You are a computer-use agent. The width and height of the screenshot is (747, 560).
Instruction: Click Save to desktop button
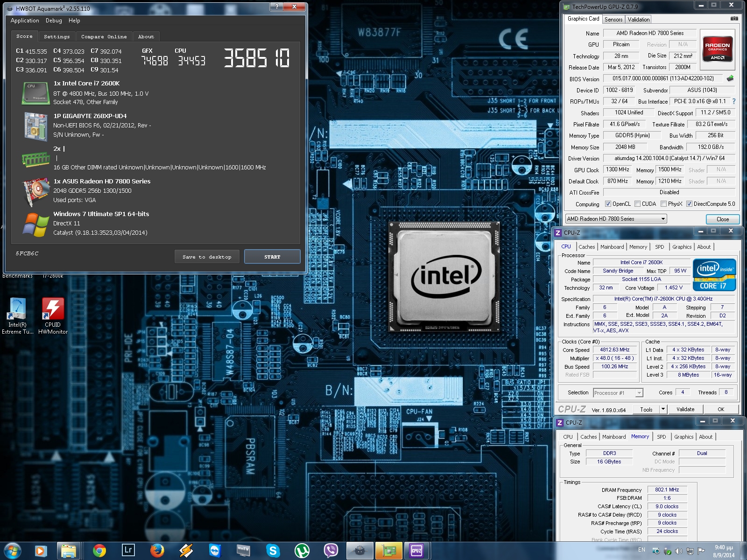point(207,257)
